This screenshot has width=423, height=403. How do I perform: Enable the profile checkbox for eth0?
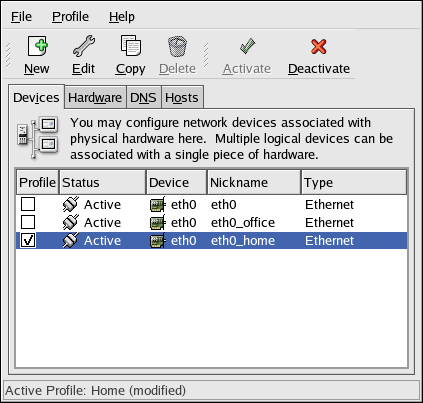tap(28, 204)
